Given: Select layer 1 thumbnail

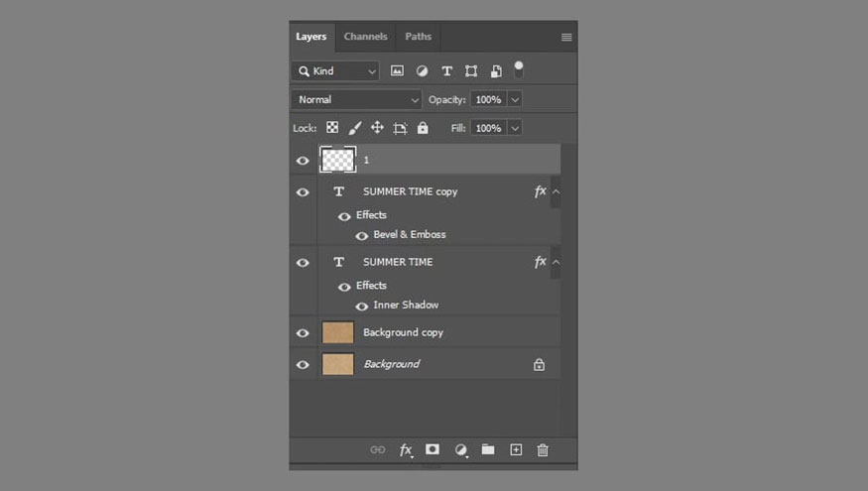Looking at the screenshot, I should tap(337, 160).
